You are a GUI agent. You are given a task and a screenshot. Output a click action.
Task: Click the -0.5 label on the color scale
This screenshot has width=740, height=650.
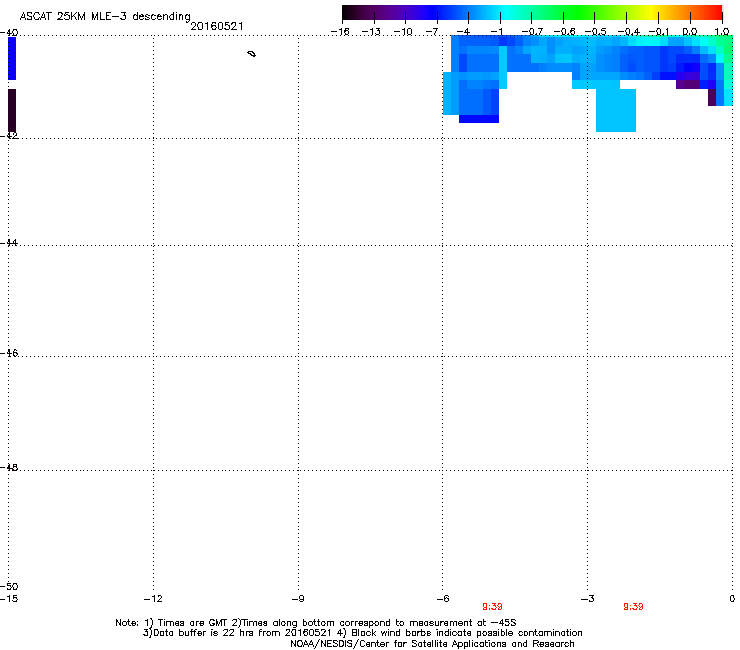pyautogui.click(x=596, y=32)
